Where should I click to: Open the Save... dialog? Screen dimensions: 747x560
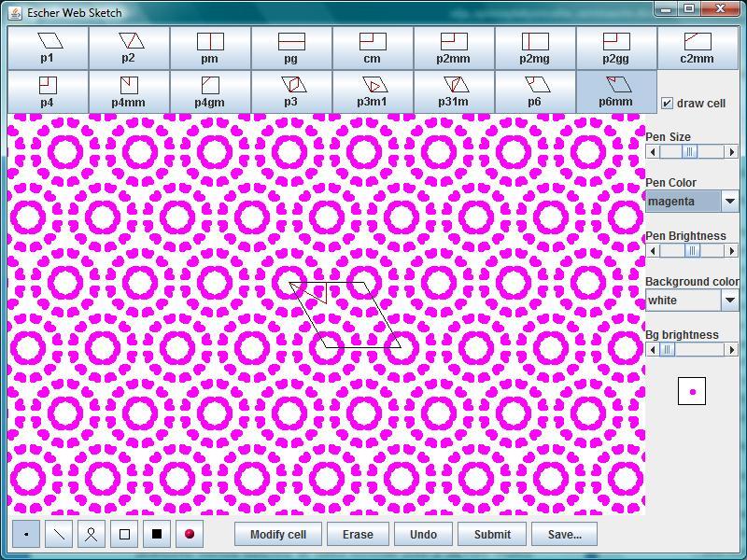click(x=565, y=534)
